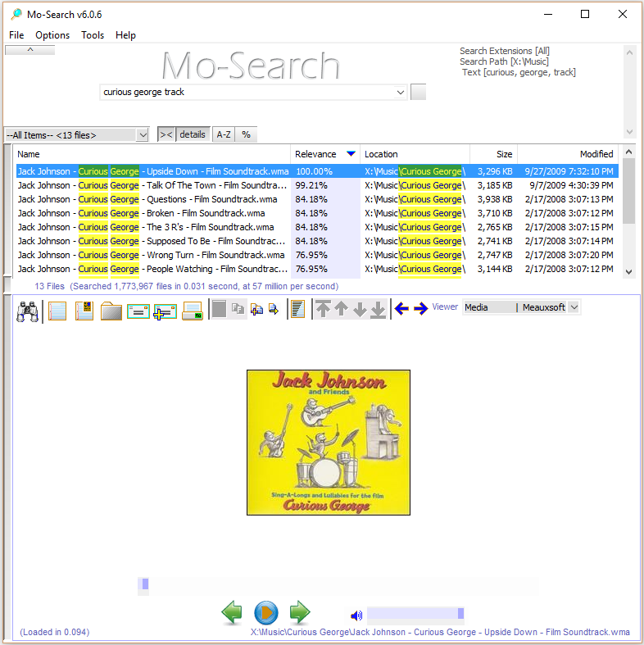
Task: Click the blue right arrow icon
Action: pyautogui.click(x=420, y=308)
